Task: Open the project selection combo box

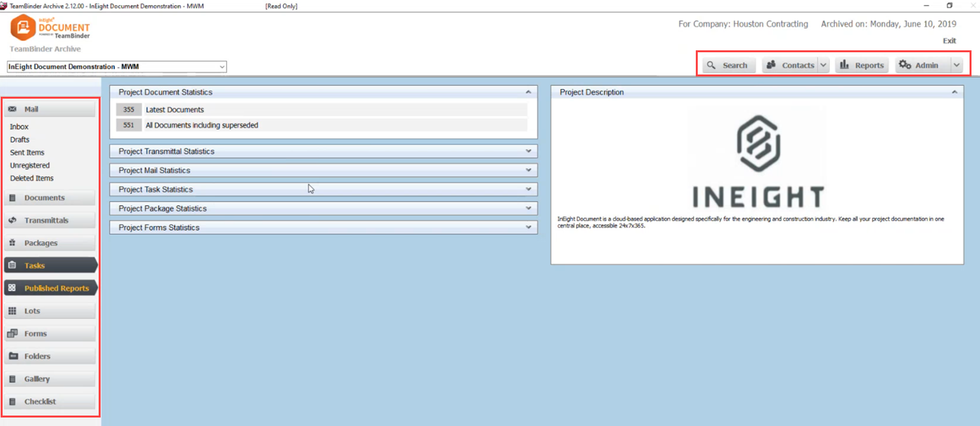Action: pyautogui.click(x=117, y=67)
